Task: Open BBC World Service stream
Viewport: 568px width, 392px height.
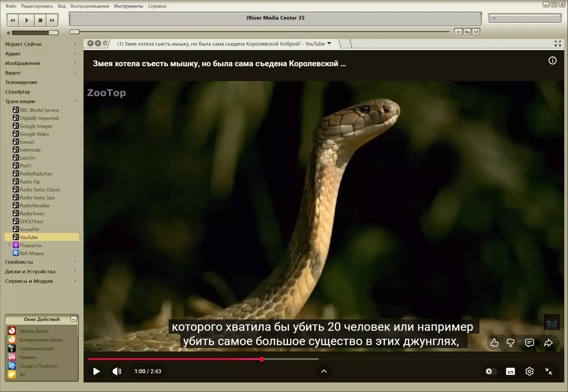Action: pyautogui.click(x=39, y=110)
